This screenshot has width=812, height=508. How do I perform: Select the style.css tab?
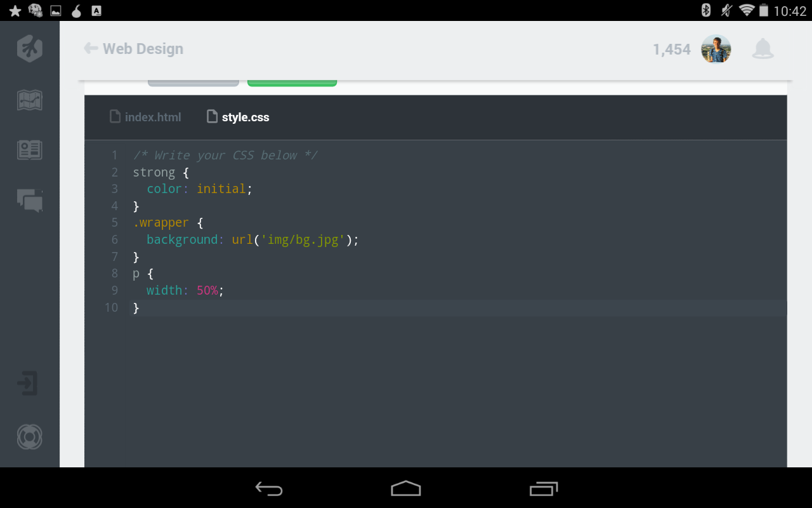pyautogui.click(x=239, y=117)
